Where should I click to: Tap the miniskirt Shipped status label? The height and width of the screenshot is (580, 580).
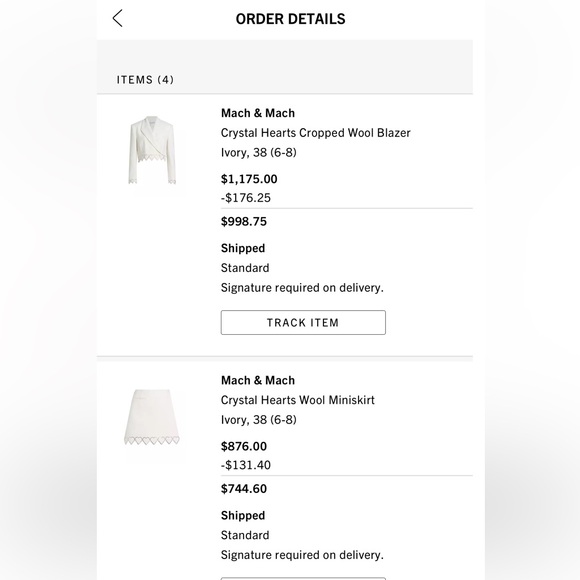click(x=243, y=516)
